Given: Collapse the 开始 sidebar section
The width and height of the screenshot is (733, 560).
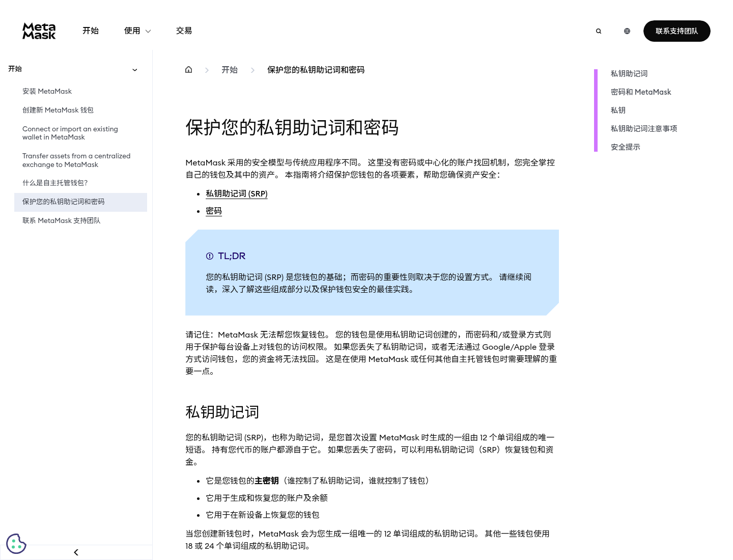Looking at the screenshot, I should [135, 70].
